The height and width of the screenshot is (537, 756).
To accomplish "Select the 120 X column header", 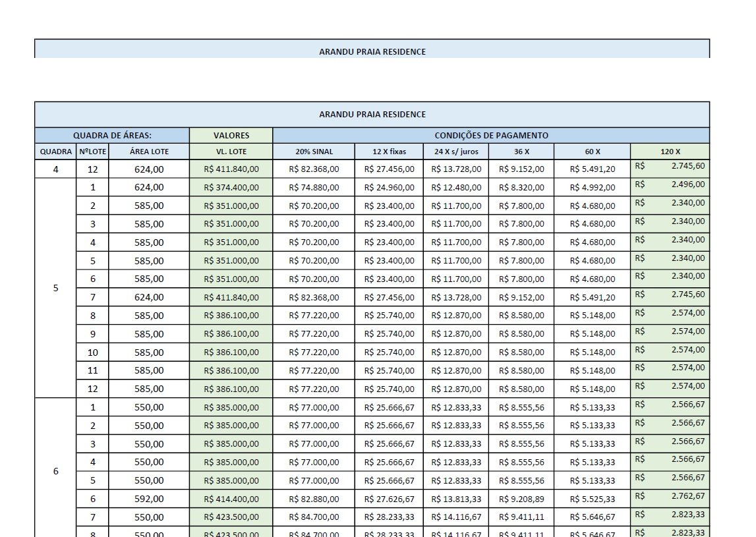I will (670, 152).
